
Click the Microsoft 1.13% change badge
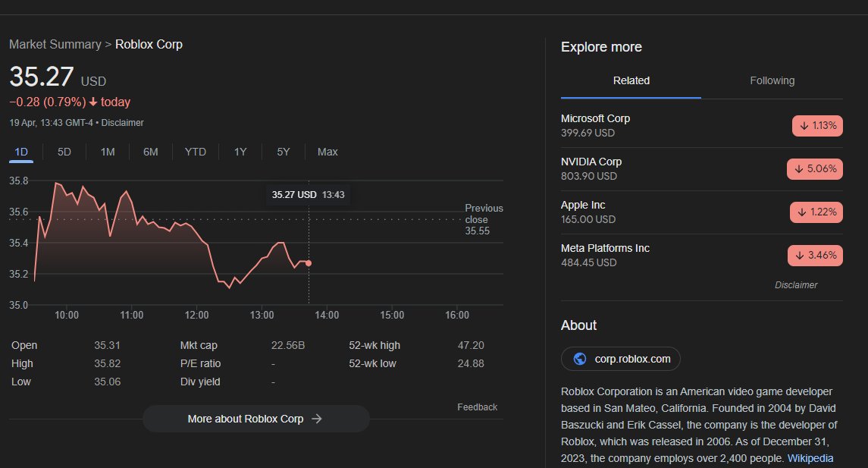pyautogui.click(x=818, y=126)
